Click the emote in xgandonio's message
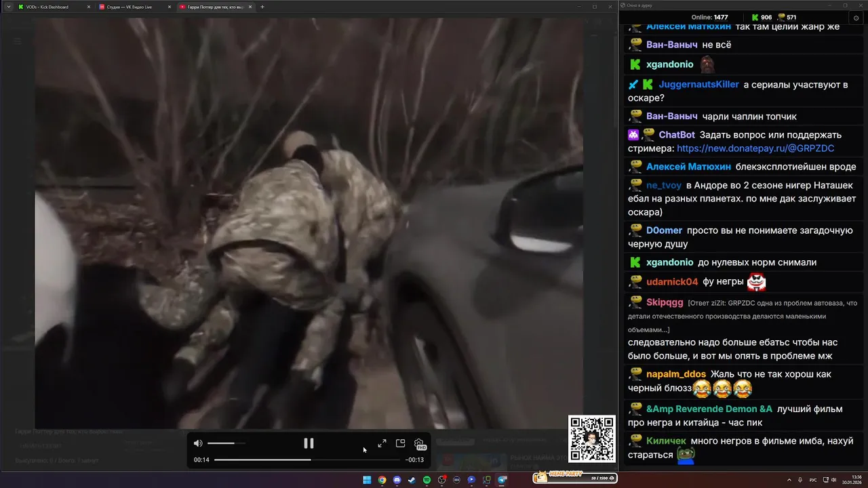The image size is (868, 488). point(707,64)
